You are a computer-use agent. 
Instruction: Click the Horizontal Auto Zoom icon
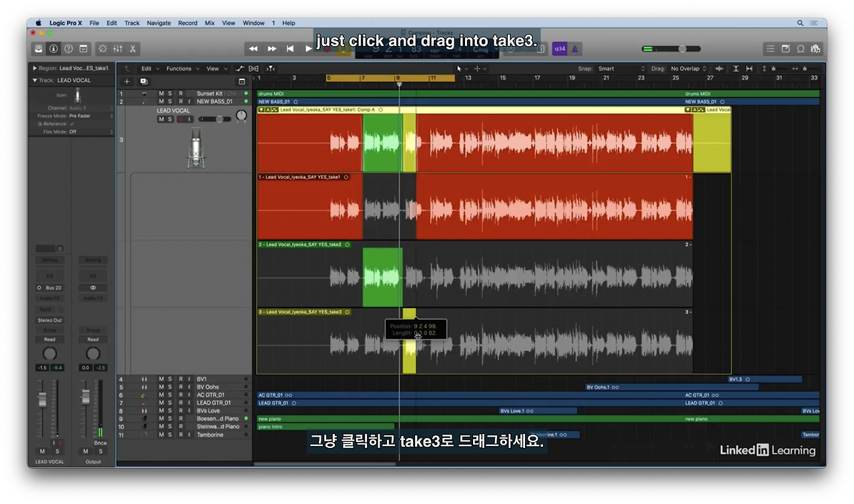click(749, 69)
